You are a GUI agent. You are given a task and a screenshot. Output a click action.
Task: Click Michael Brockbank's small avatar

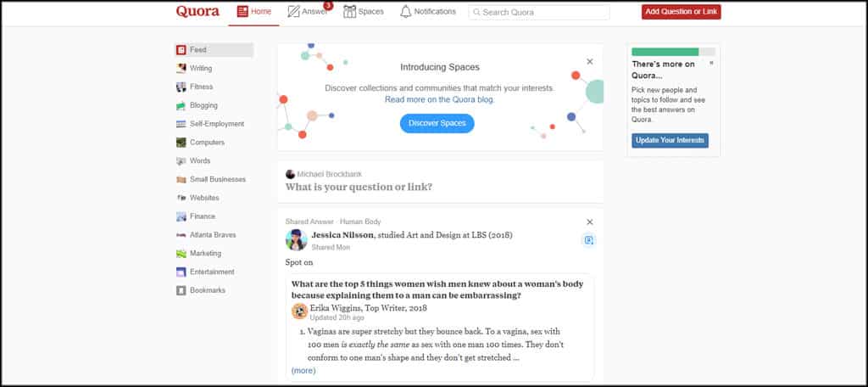[290, 174]
